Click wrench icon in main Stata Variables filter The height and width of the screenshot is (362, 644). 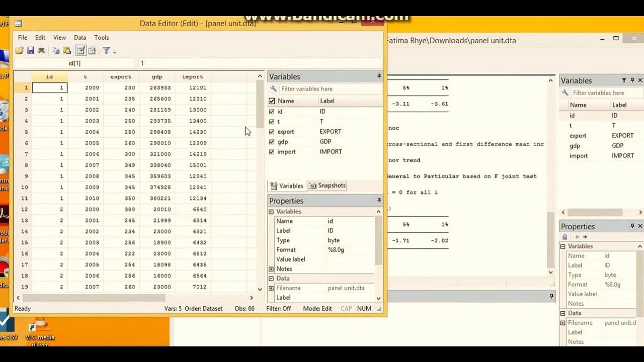[x=566, y=93]
